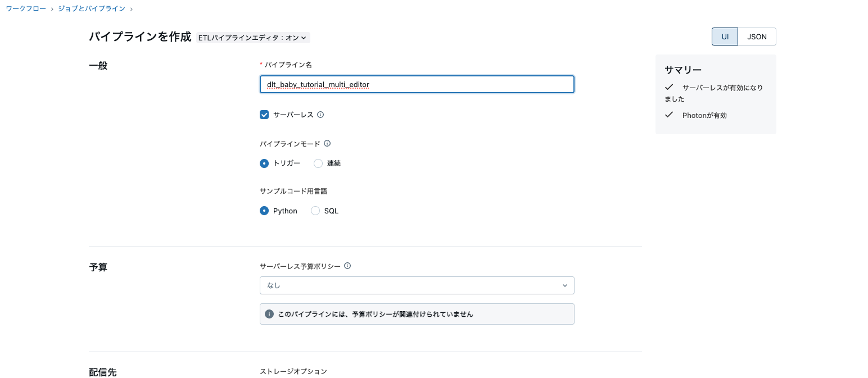Select the UI view tab
This screenshot has height=378, width=868.
[x=725, y=37]
